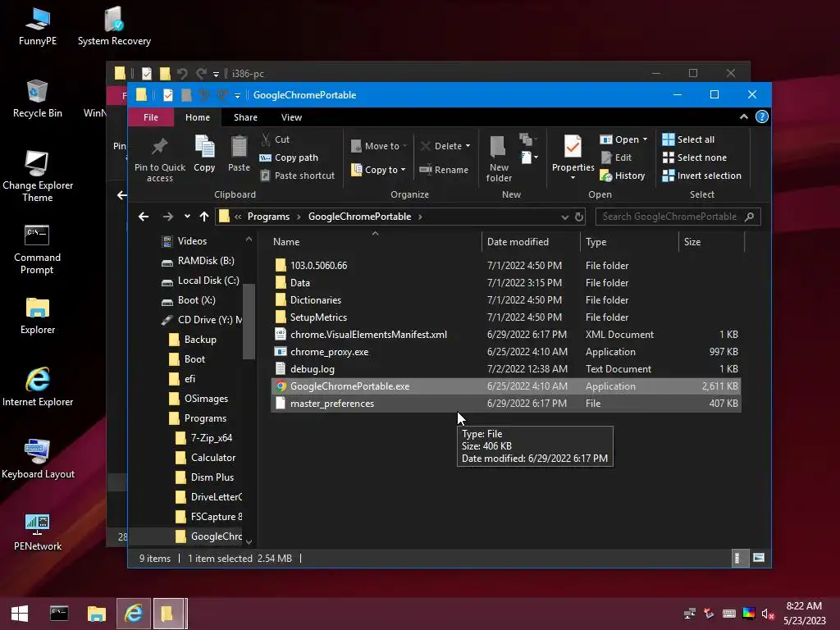
Task: Select Calculator folder in navigation tree
Action: [x=206, y=458]
